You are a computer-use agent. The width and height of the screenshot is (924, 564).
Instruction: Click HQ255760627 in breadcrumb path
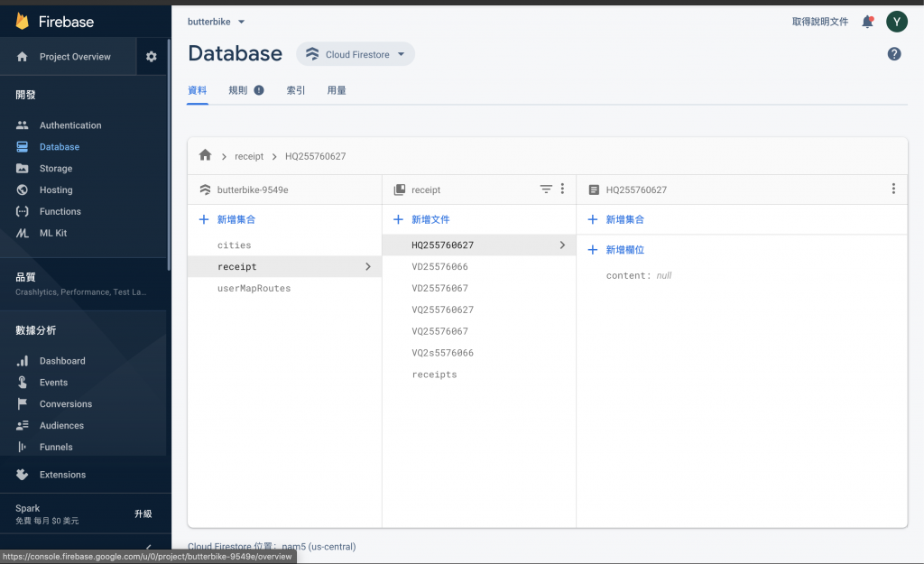tap(315, 156)
